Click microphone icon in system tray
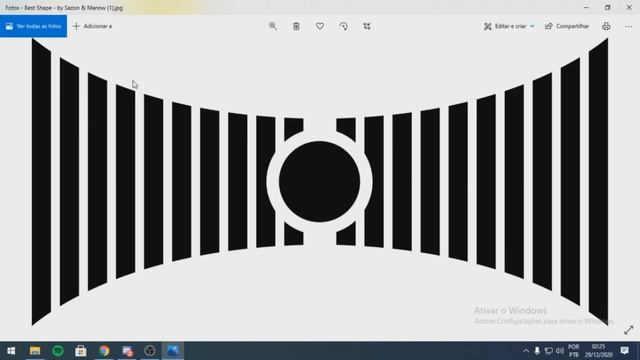Screen dimensions: 640x360 click(x=537, y=351)
